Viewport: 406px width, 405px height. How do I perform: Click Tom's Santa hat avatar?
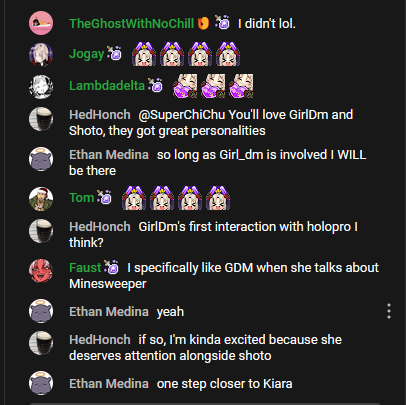(x=41, y=199)
